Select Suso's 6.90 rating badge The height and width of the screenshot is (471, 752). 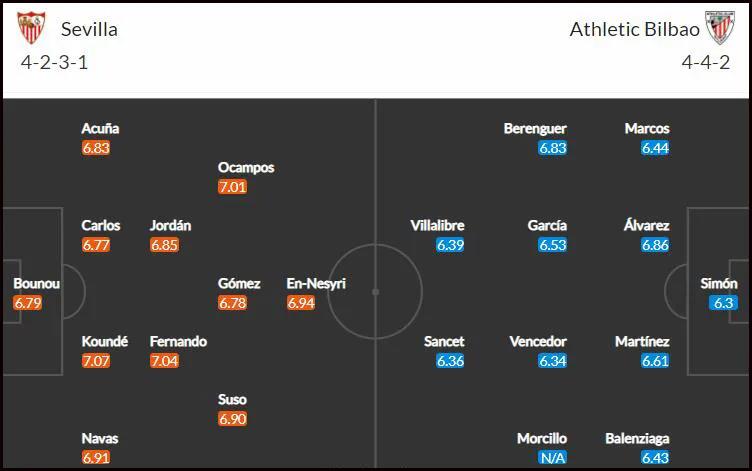coord(233,419)
